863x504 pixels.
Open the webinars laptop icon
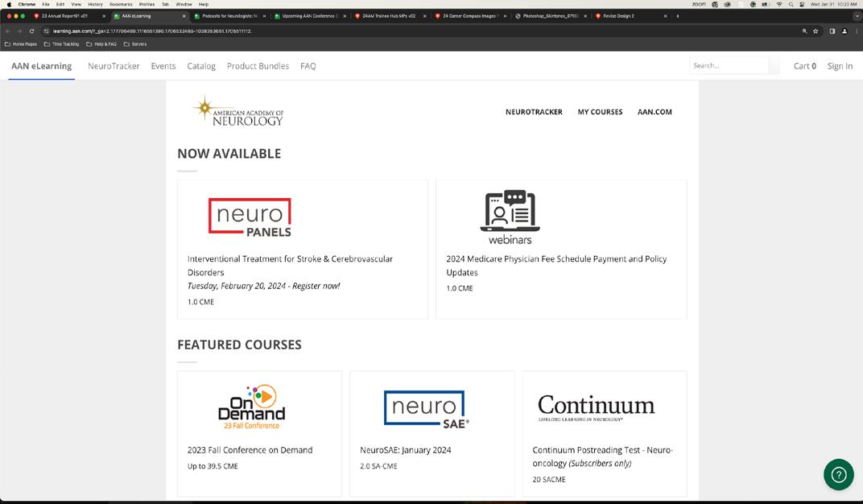coord(510,217)
